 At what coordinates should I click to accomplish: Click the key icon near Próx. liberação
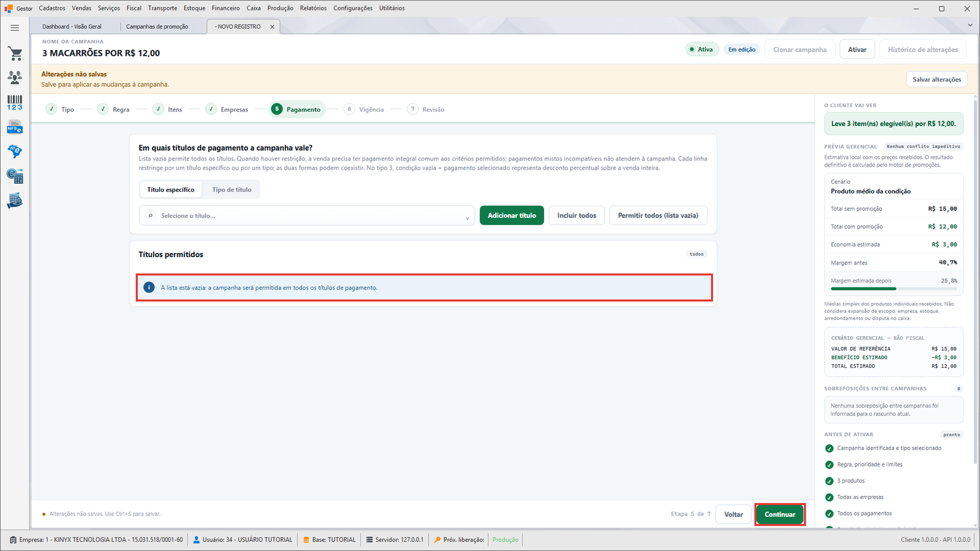pyautogui.click(x=437, y=540)
